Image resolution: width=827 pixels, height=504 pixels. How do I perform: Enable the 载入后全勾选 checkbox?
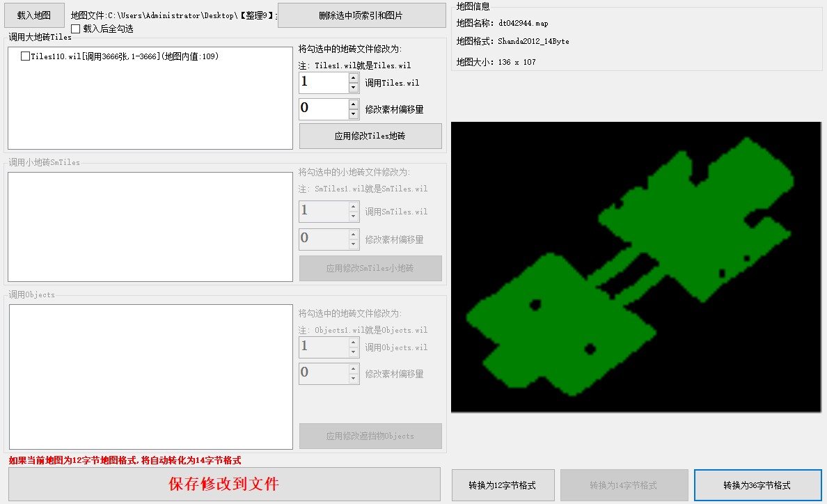pyautogui.click(x=76, y=29)
